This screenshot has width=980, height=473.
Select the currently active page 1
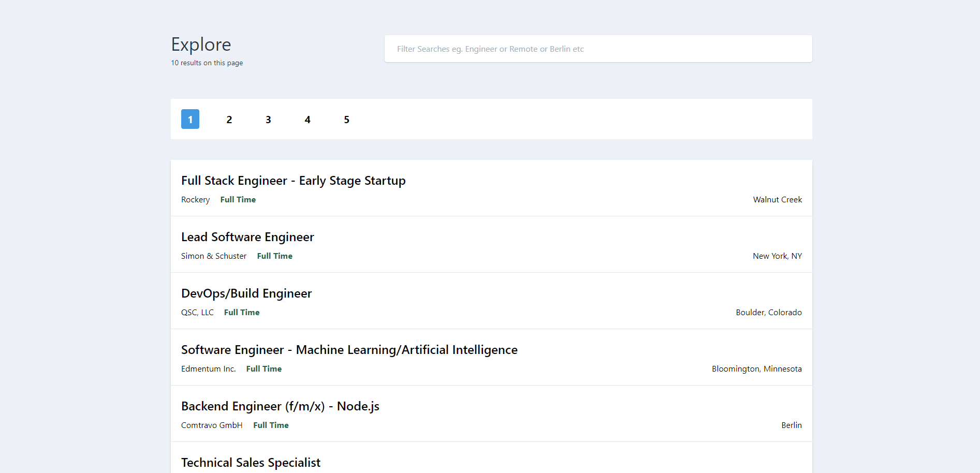pyautogui.click(x=190, y=119)
